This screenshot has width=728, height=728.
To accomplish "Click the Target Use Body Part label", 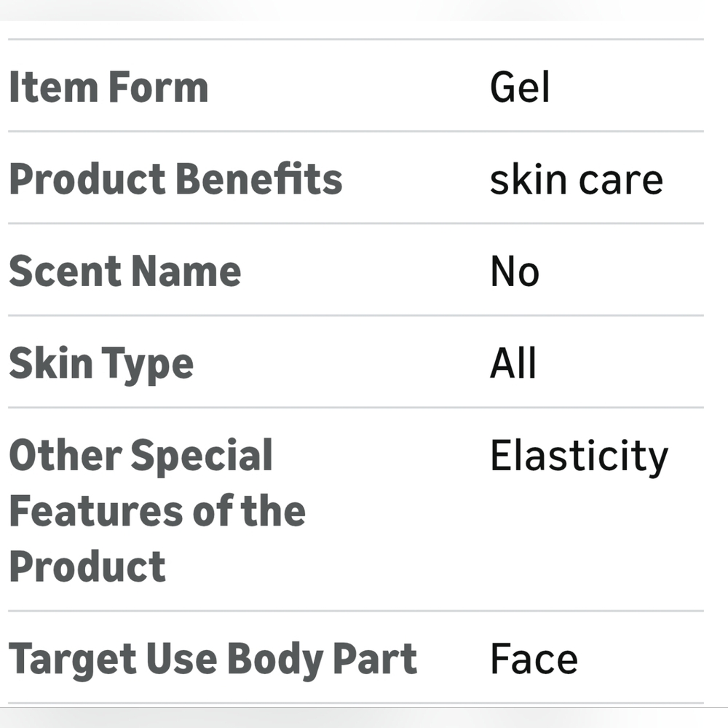I will click(x=213, y=660).
